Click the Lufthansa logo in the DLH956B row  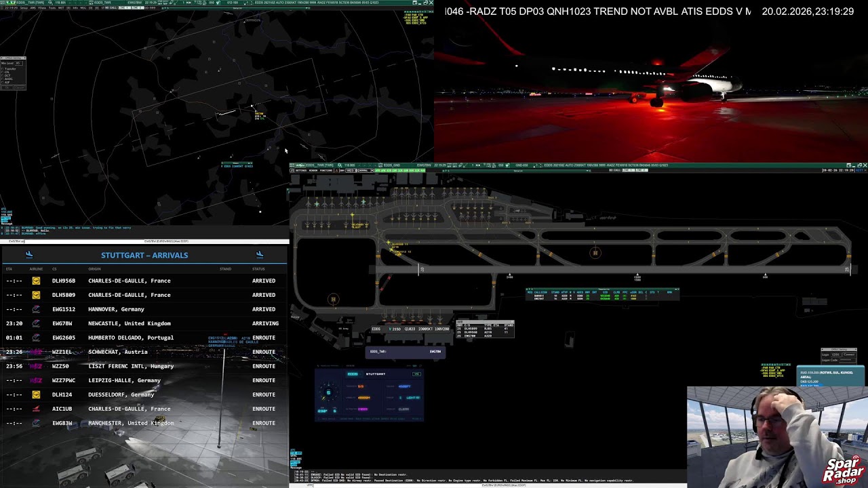36,281
